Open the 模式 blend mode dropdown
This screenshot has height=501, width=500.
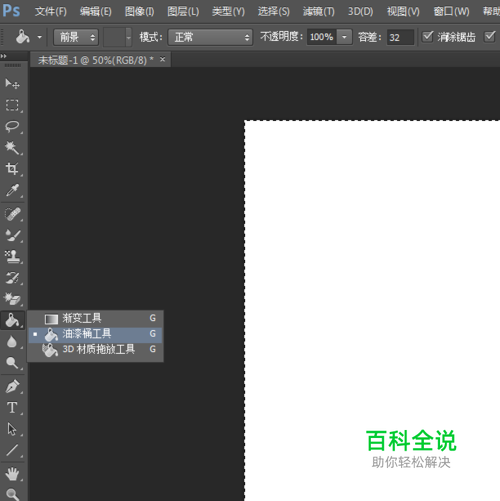coord(210,37)
